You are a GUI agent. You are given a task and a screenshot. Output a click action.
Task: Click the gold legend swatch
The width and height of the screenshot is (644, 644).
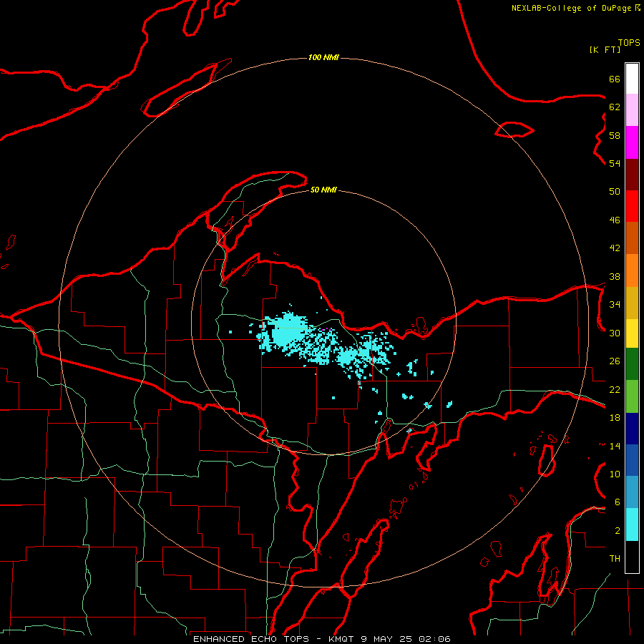click(x=632, y=303)
